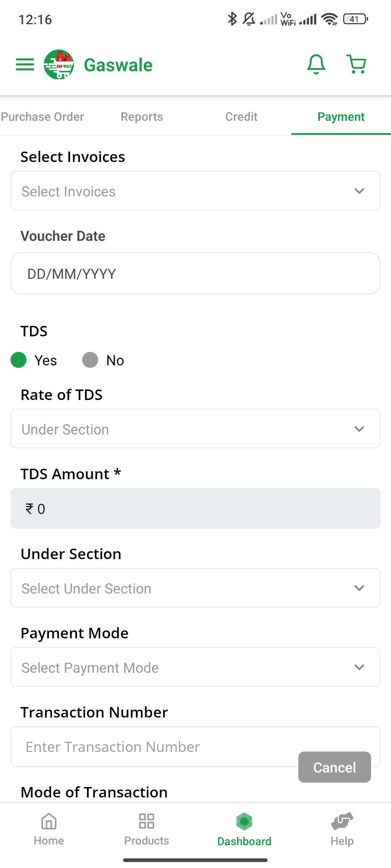Open the Purchase Order tab

point(43,117)
